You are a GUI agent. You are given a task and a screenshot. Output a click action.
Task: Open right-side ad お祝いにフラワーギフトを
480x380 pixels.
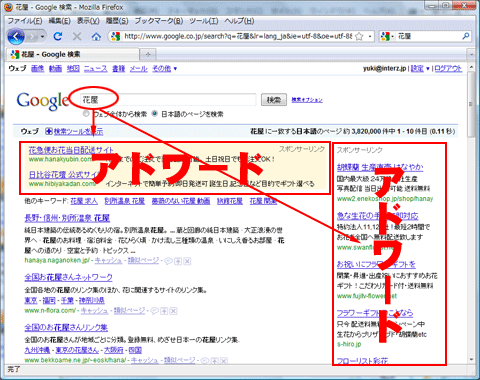coord(376,264)
